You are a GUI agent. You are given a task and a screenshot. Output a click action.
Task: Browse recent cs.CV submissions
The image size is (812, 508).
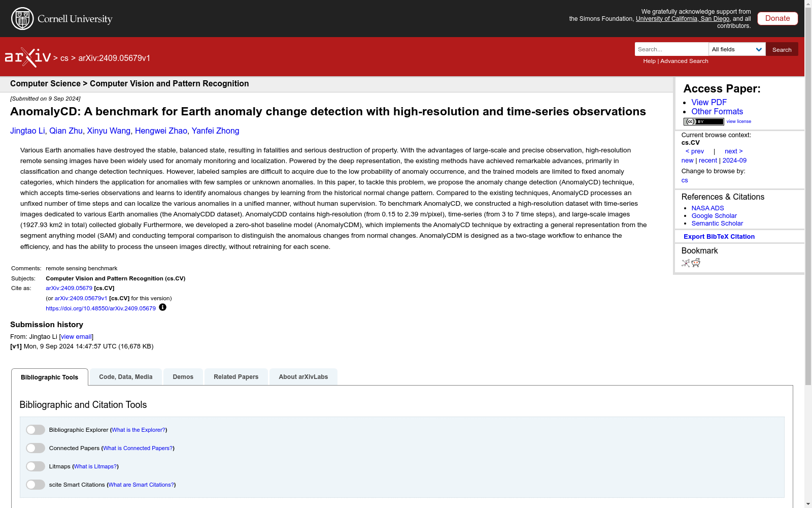(707, 161)
